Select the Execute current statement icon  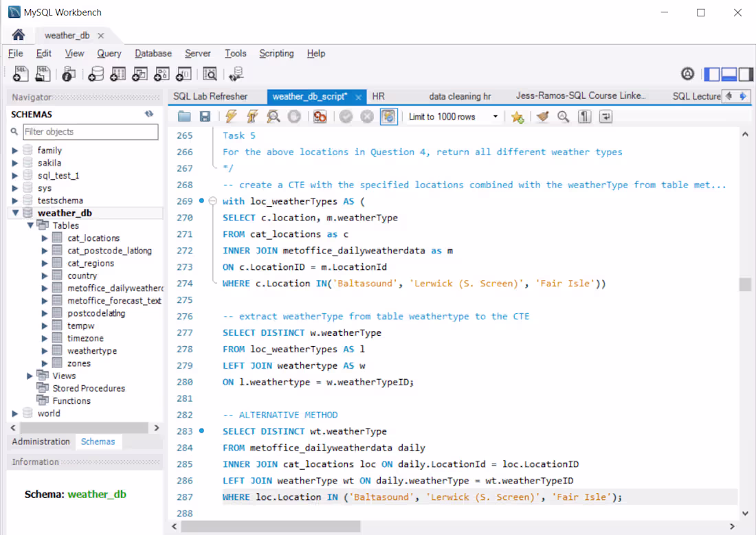click(x=252, y=116)
